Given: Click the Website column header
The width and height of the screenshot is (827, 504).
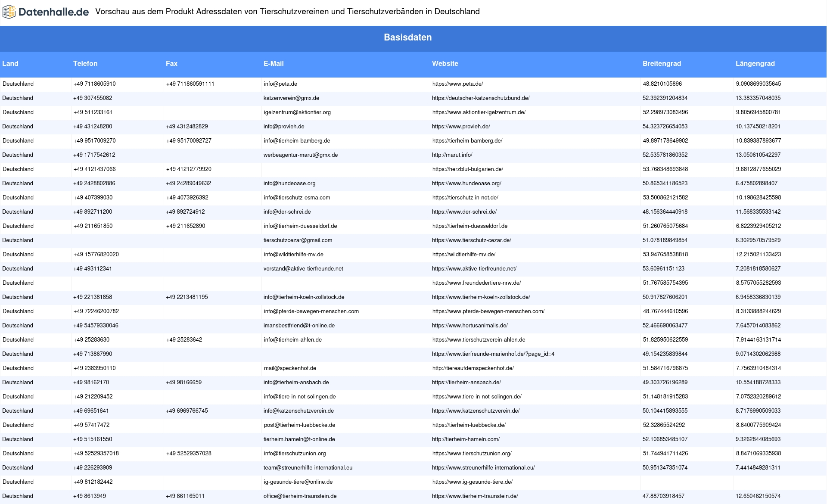Looking at the screenshot, I should (445, 63).
